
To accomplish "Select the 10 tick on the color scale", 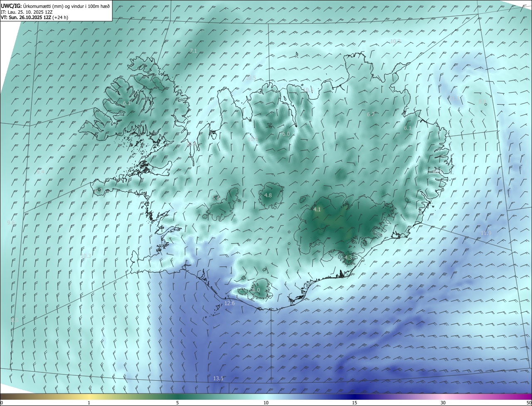I will coord(266,403).
